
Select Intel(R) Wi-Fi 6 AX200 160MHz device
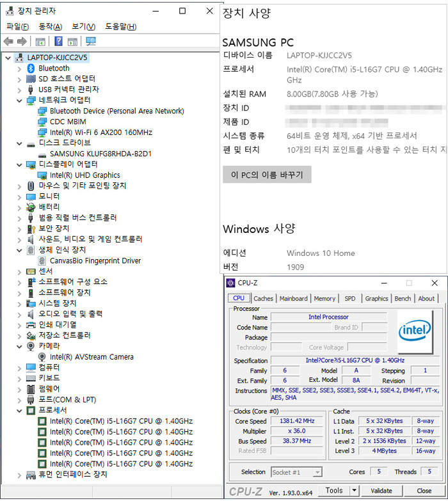pos(101,132)
